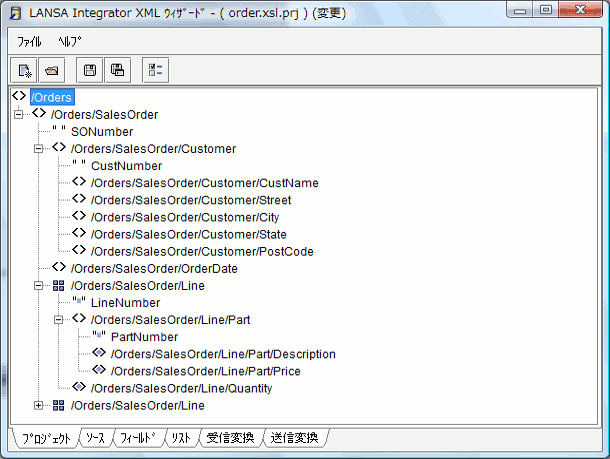Click the attribute quotes icon beside CustNumber

click(x=79, y=163)
